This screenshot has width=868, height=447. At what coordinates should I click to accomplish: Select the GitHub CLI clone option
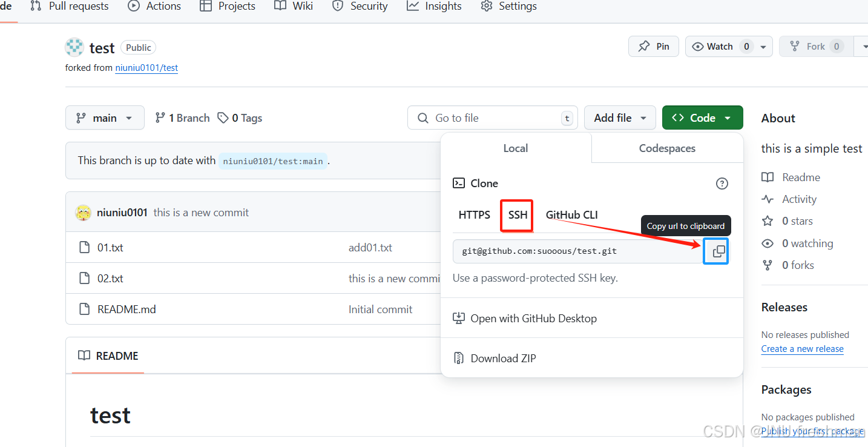572,214
